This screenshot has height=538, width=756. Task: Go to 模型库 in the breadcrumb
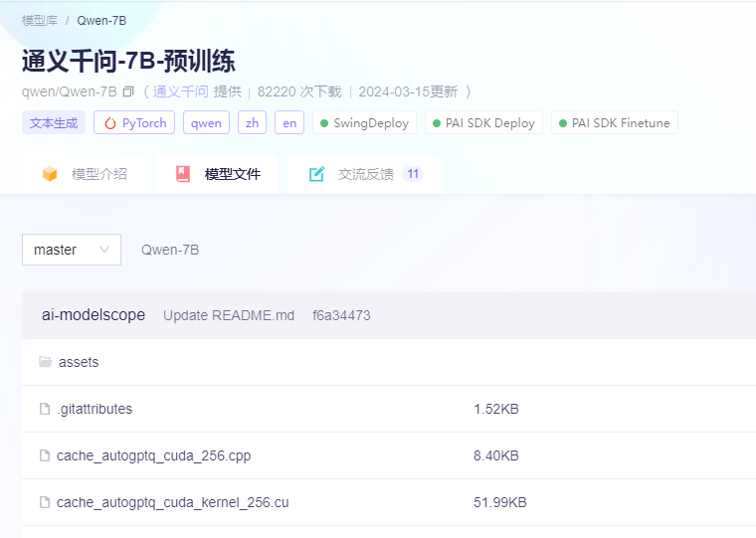[x=40, y=21]
